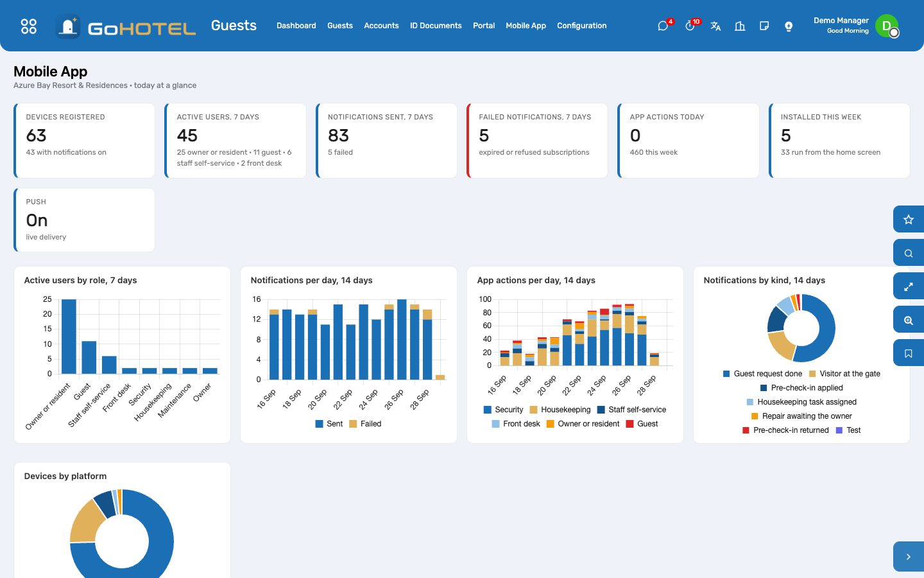Click the search side button

click(909, 253)
